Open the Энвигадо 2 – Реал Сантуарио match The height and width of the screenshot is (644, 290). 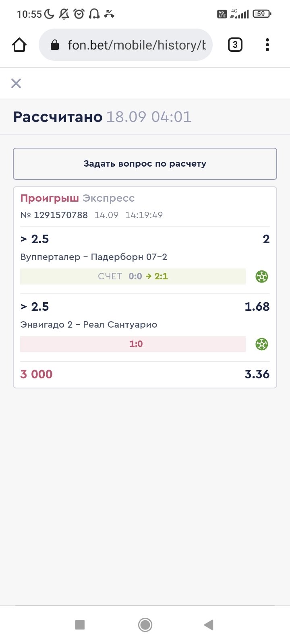pos(89,324)
